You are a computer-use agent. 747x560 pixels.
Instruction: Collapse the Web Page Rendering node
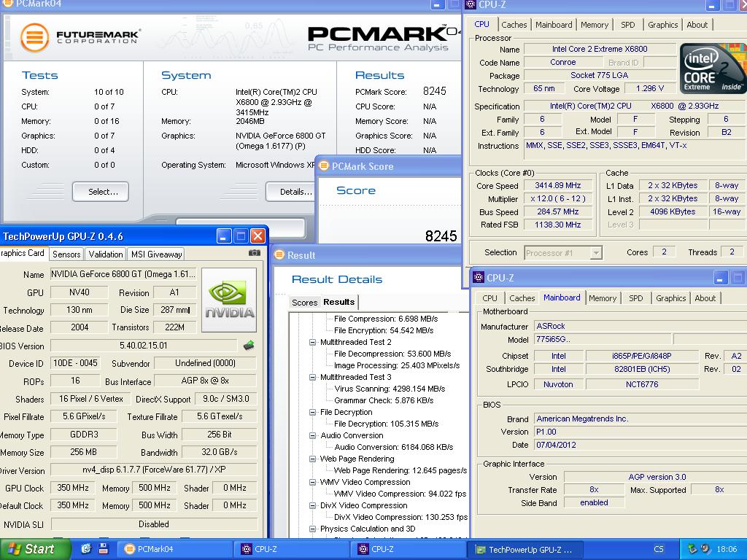click(312, 459)
